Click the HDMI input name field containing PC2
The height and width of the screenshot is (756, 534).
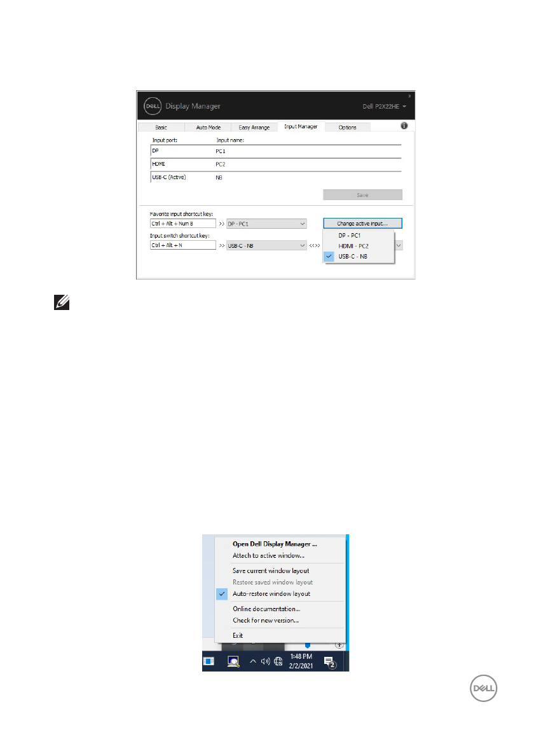point(307,165)
